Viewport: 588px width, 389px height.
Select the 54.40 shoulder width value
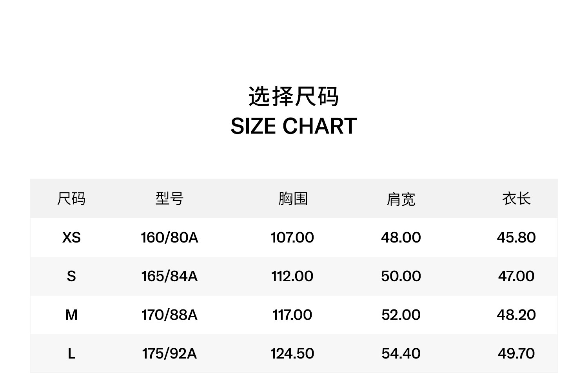tap(401, 354)
